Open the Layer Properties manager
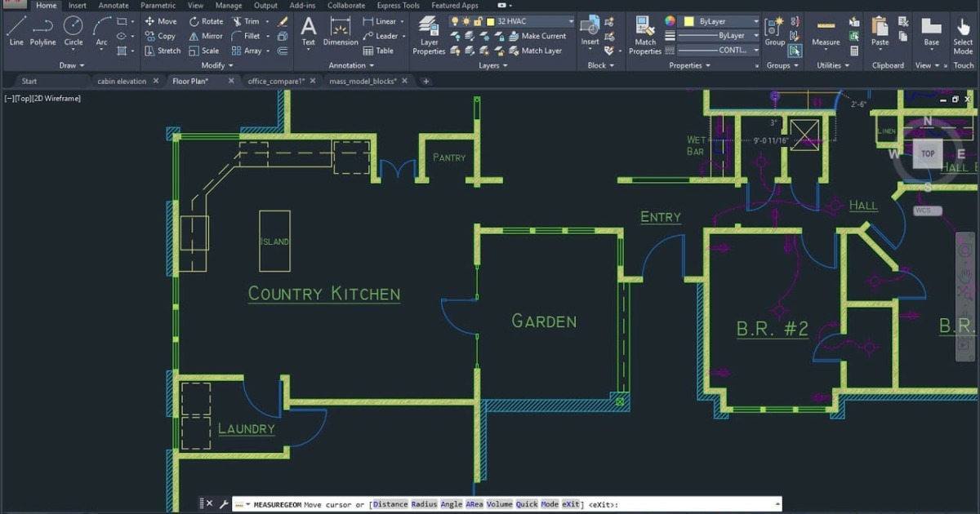This screenshot has height=514, width=980. pyautogui.click(x=429, y=37)
